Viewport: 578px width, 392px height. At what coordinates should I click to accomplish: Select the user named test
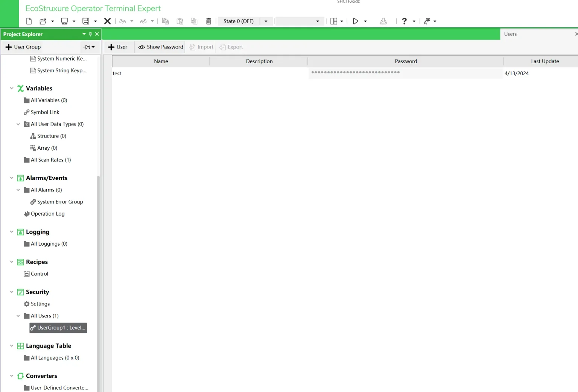[x=117, y=73]
